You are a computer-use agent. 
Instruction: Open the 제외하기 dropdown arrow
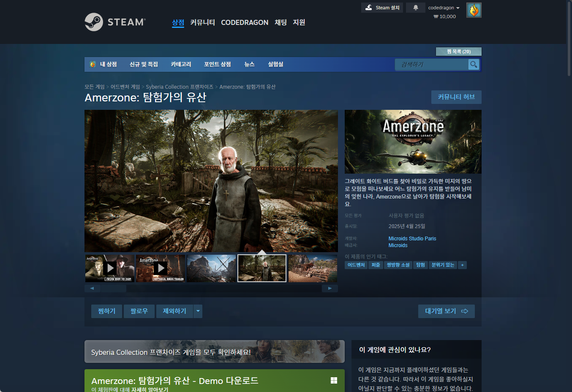[x=198, y=311]
